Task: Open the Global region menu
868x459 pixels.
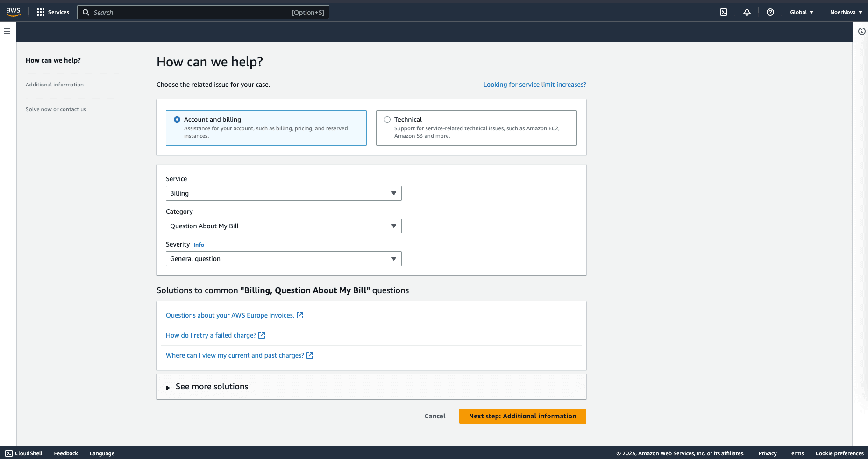Action: pos(801,12)
